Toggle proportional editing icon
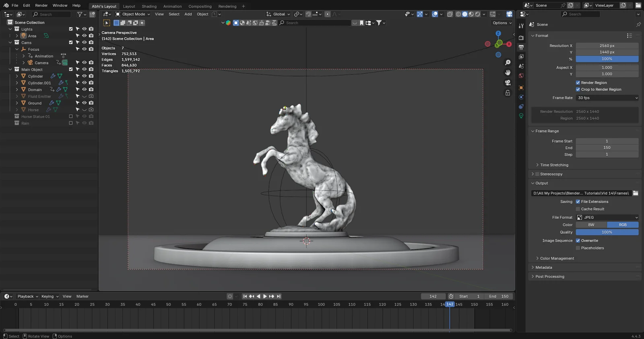Image resolution: width=644 pixels, height=339 pixels. 328,14
